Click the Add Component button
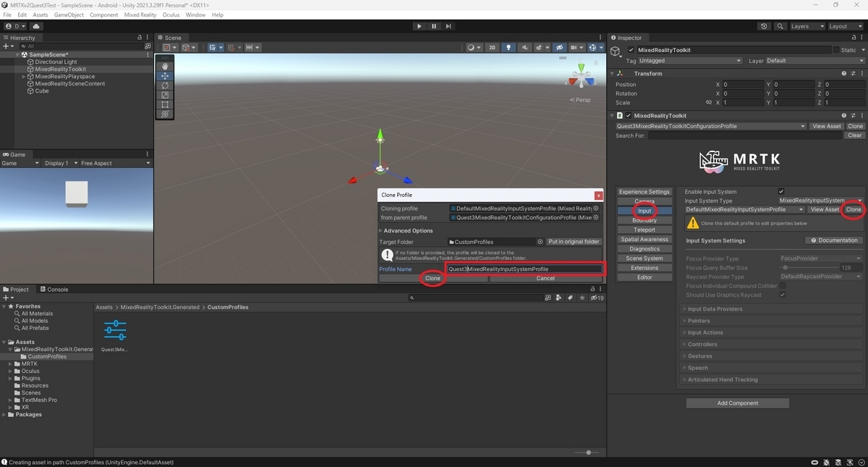Screen dimensions: 868x467 coord(738,403)
